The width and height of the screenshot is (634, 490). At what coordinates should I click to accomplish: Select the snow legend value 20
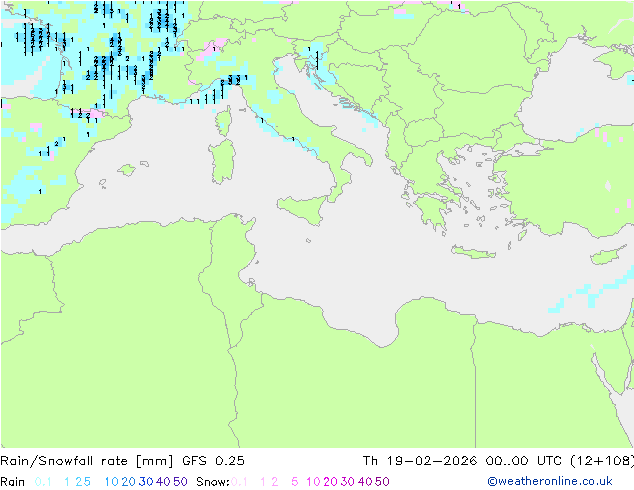(330, 482)
